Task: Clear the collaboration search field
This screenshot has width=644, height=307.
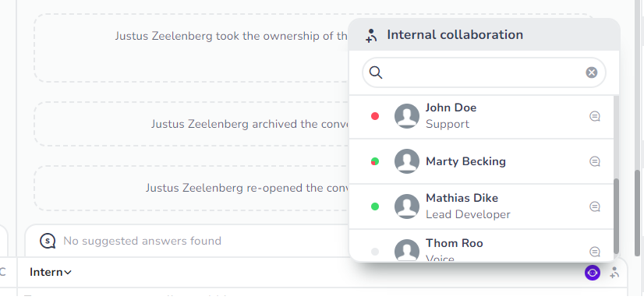Action: 592,72
